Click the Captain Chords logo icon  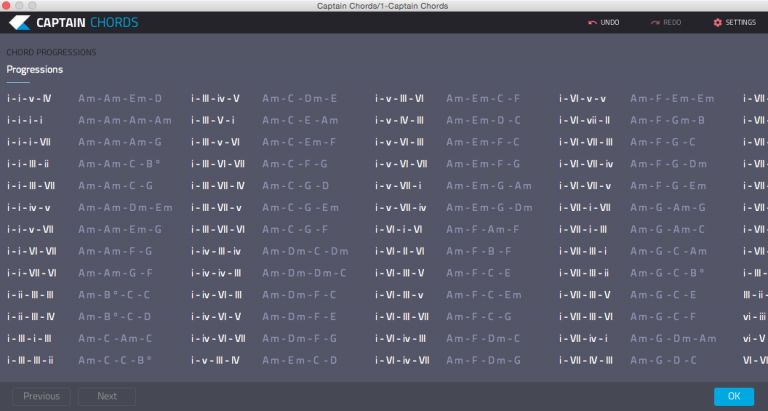20,23
